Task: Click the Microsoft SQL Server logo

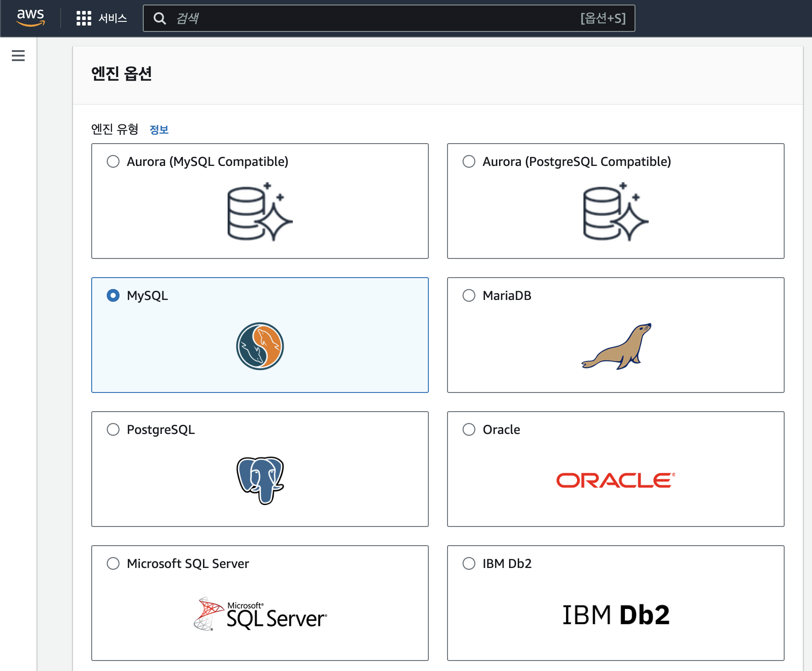Action: pos(260,614)
